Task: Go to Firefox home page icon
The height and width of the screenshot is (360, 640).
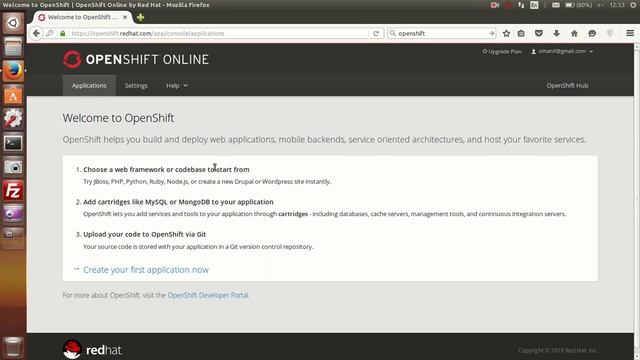Action: point(574,33)
